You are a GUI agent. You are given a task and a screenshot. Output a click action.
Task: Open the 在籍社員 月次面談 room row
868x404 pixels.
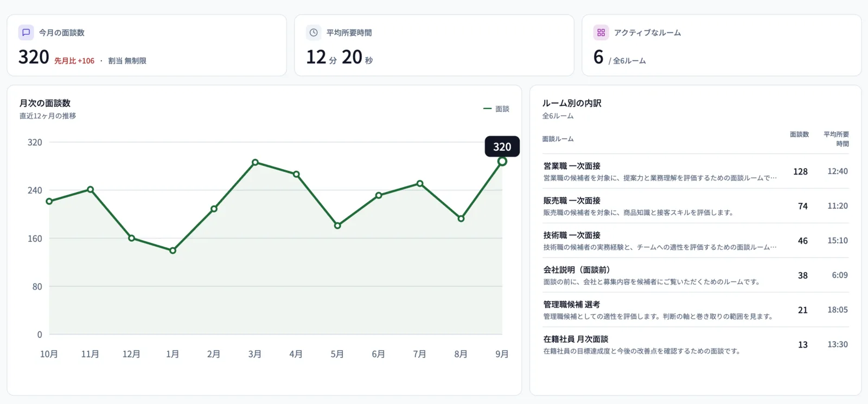(695, 345)
